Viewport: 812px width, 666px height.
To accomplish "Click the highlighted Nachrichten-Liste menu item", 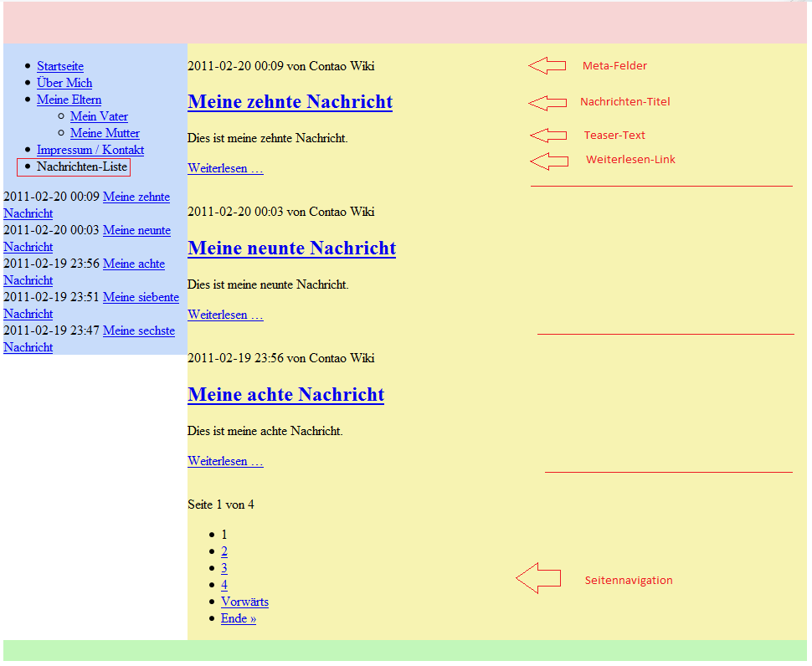I will (x=81, y=166).
